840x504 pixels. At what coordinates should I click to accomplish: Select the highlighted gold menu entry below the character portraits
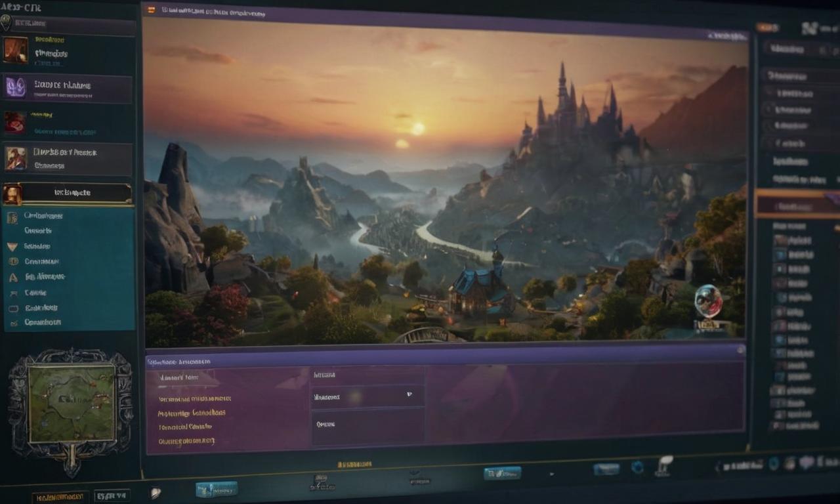(x=68, y=192)
